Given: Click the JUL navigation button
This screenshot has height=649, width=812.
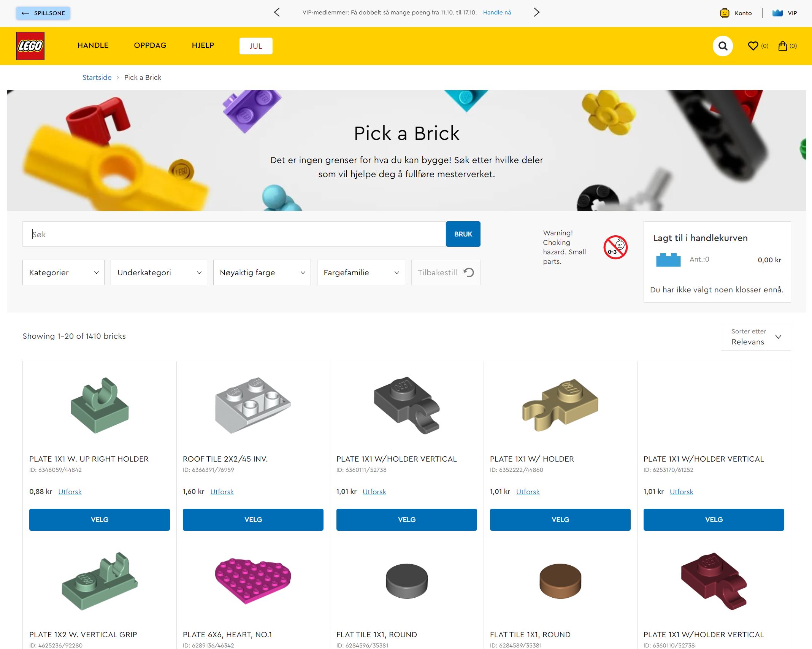Looking at the screenshot, I should [x=256, y=46].
